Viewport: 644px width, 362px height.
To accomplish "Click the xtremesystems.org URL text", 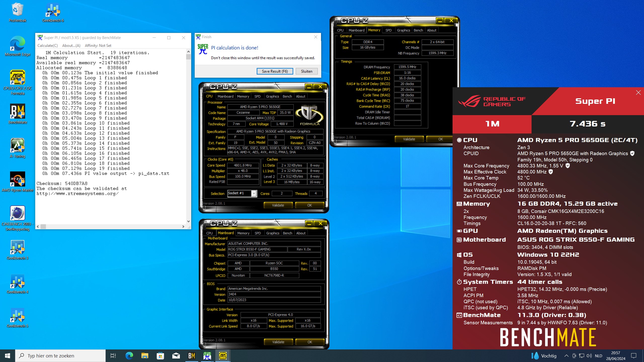I will pyautogui.click(x=77, y=193).
